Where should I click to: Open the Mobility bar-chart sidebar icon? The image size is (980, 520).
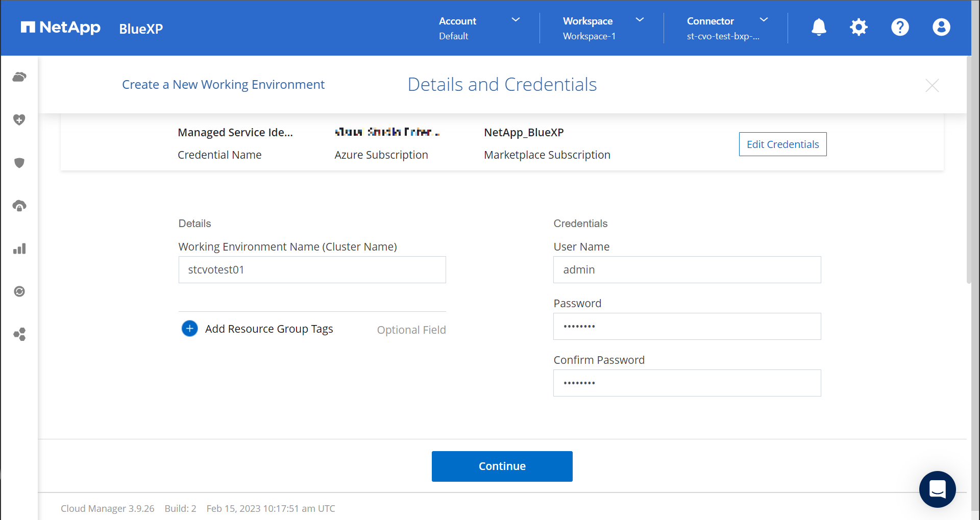[19, 249]
